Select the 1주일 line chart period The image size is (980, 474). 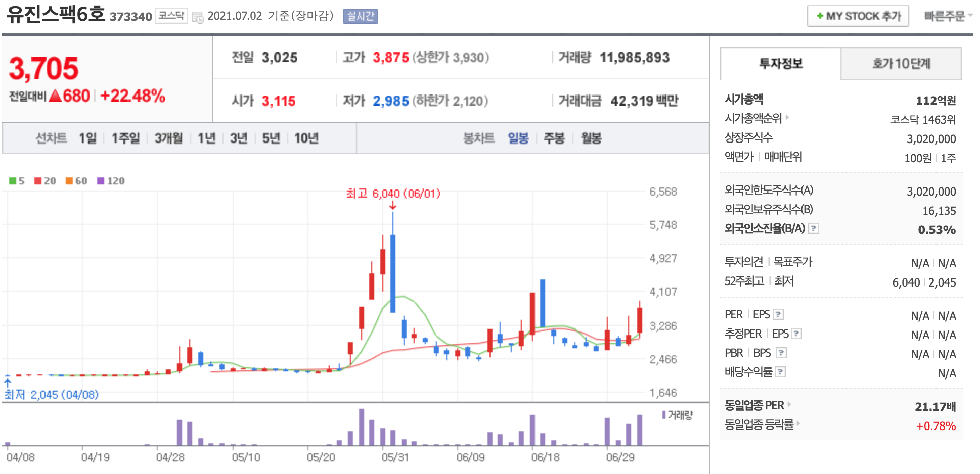tap(125, 138)
